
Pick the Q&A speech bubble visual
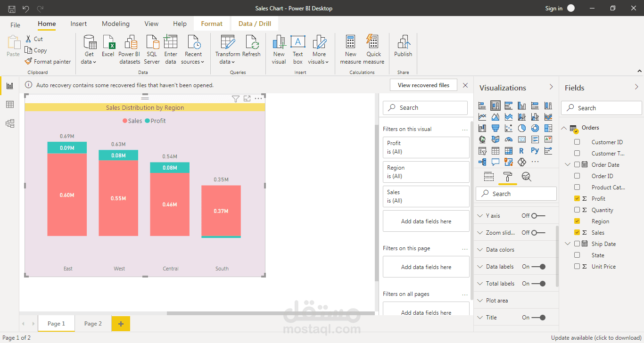pyautogui.click(x=495, y=162)
